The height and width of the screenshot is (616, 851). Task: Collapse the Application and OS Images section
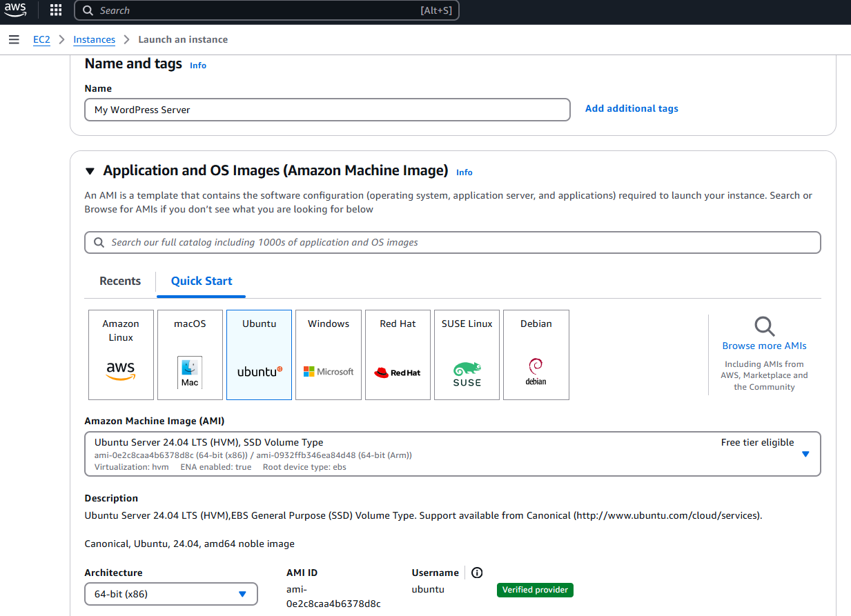click(x=90, y=171)
